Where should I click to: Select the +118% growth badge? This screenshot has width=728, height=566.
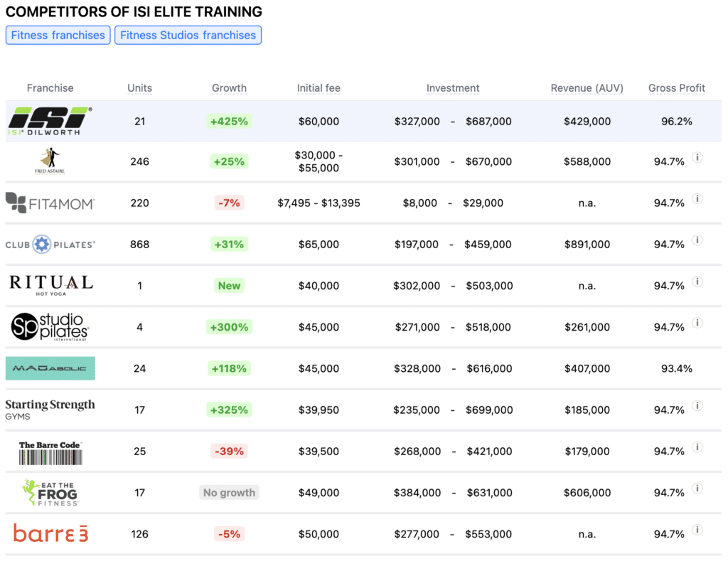(x=229, y=368)
